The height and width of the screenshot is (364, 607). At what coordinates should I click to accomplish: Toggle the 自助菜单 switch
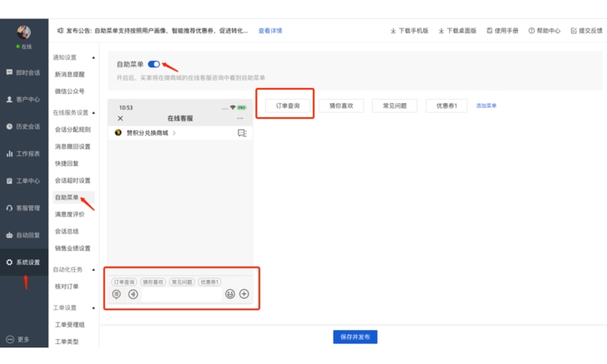point(154,64)
